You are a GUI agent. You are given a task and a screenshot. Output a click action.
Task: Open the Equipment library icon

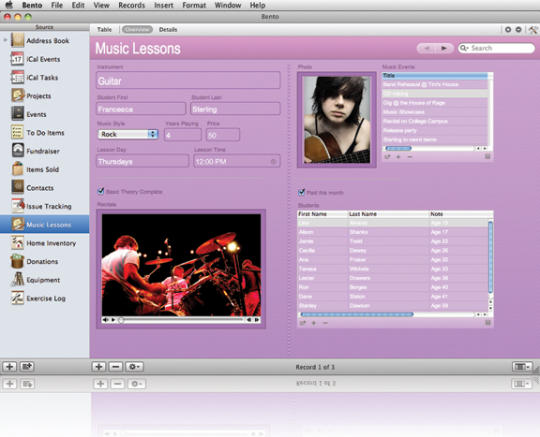point(17,280)
